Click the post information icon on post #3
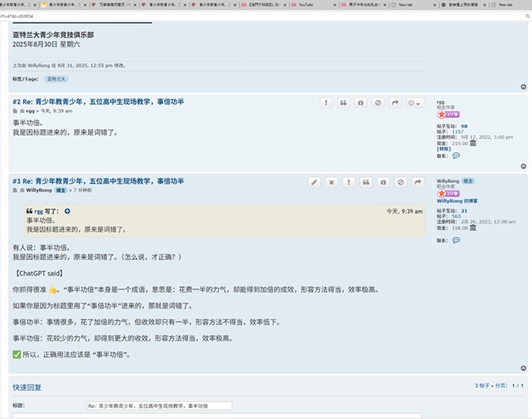The height and width of the screenshot is (419, 532). coord(383,182)
